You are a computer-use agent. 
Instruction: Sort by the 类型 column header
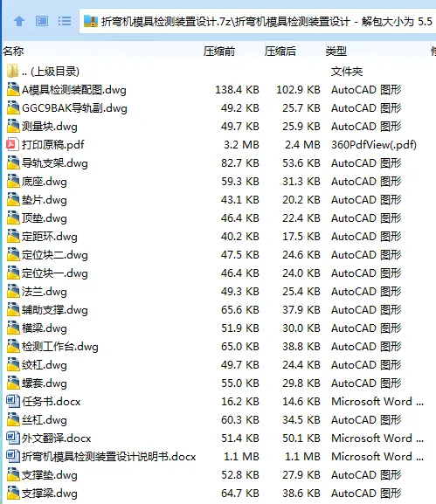tap(336, 52)
